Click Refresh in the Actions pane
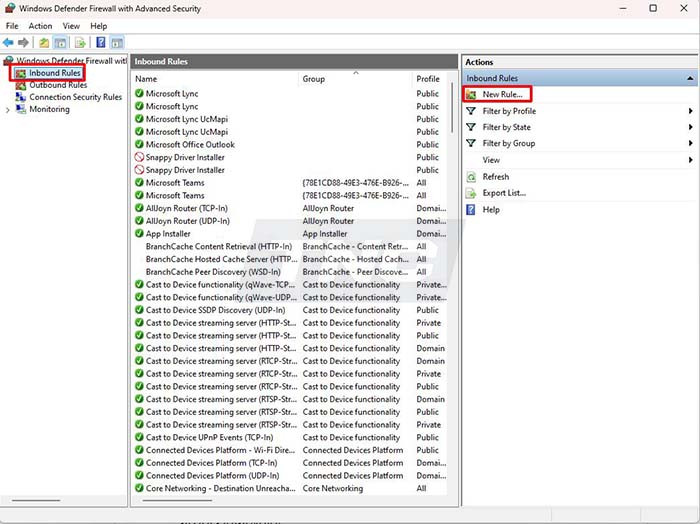Image resolution: width=700 pixels, height=524 pixels. [x=496, y=177]
